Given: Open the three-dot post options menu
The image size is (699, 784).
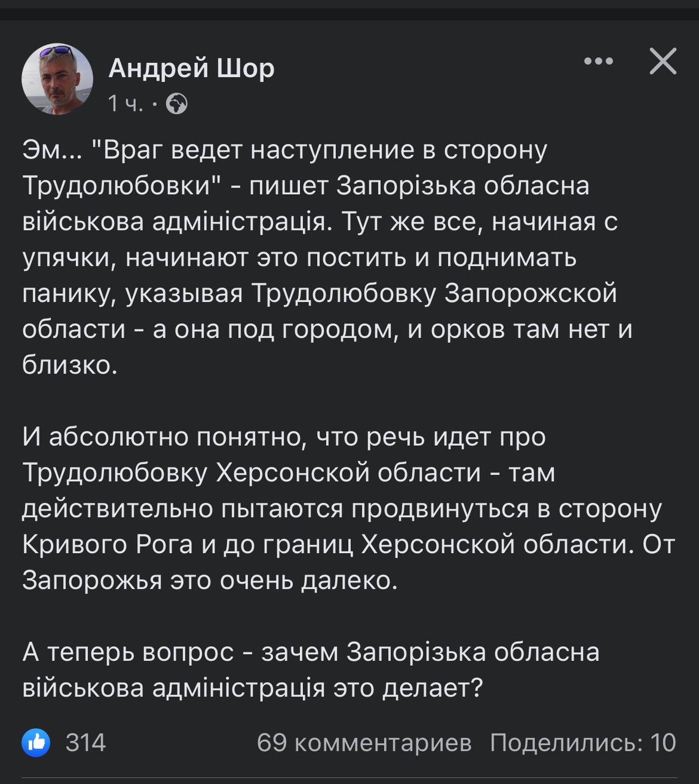Looking at the screenshot, I should pos(598,61).
